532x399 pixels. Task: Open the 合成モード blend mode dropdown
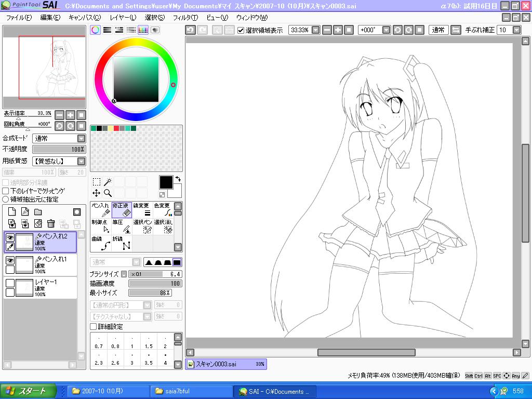59,138
